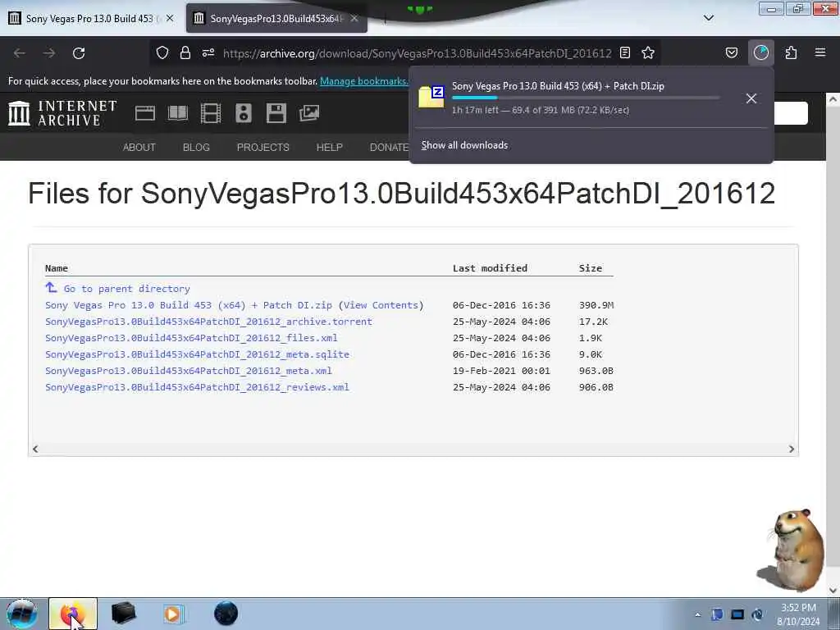
Task: Click Show all downloads
Action: [x=464, y=145]
